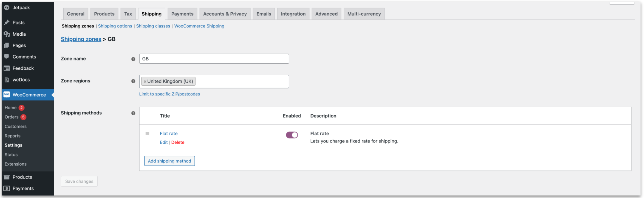
Task: Click the Shipping methods help icon
Action: (133, 113)
